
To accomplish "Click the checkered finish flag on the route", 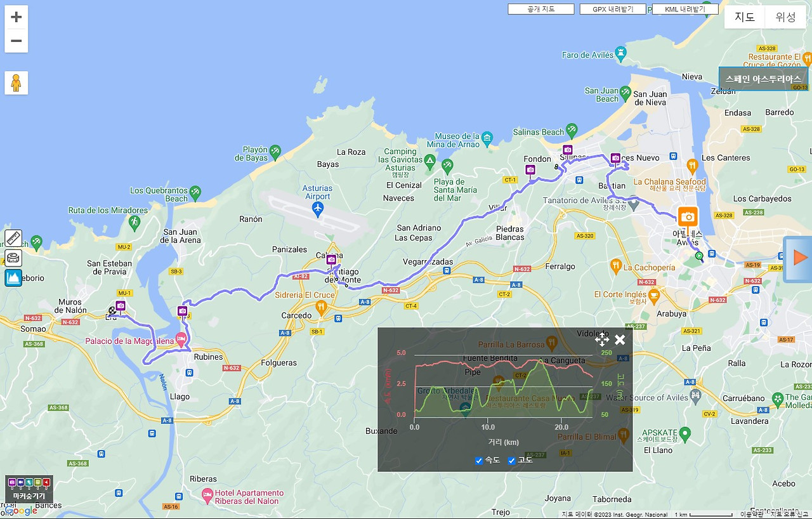I will (x=112, y=311).
